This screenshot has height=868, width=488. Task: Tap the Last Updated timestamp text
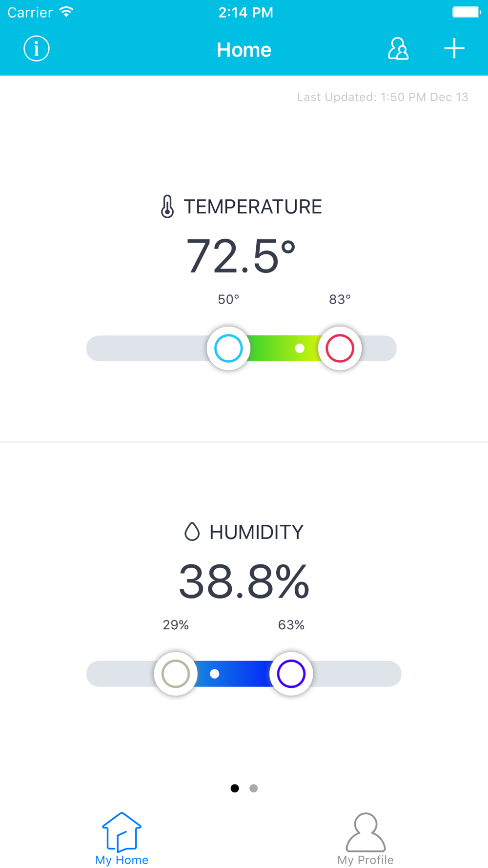tap(383, 97)
